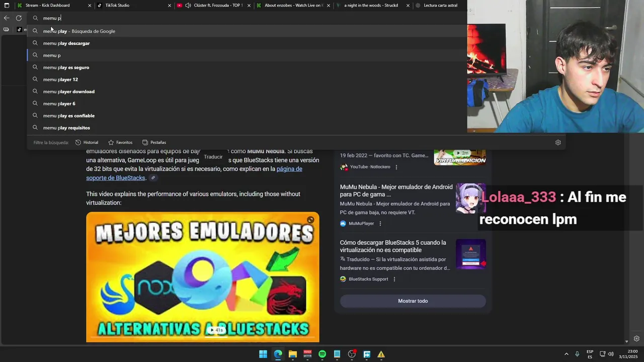Filter search by Favoritos
644x362 pixels.
coord(120,142)
